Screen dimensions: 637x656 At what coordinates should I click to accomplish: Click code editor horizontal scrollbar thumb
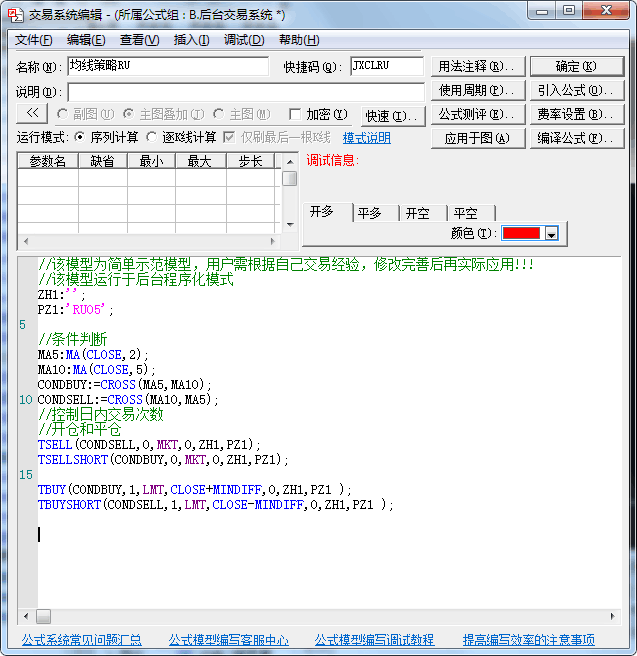[43, 616]
